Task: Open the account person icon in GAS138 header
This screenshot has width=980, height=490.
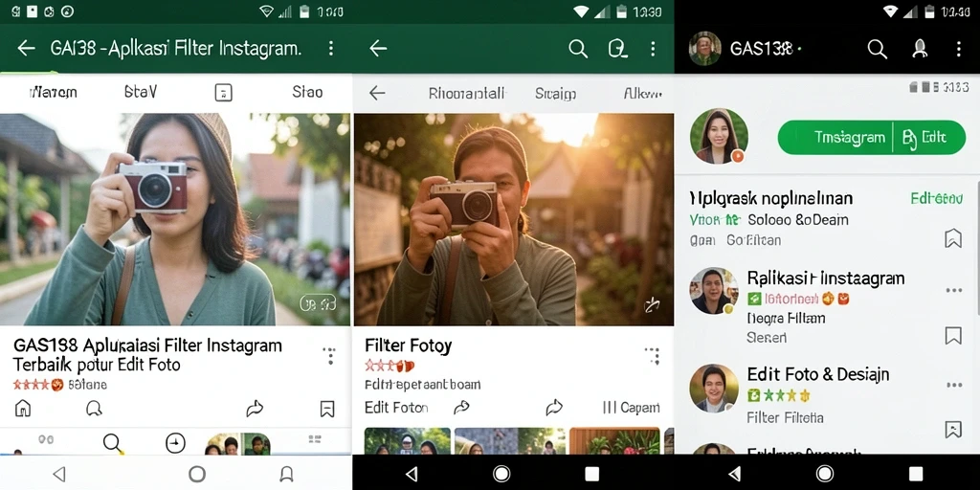Action: point(920,49)
